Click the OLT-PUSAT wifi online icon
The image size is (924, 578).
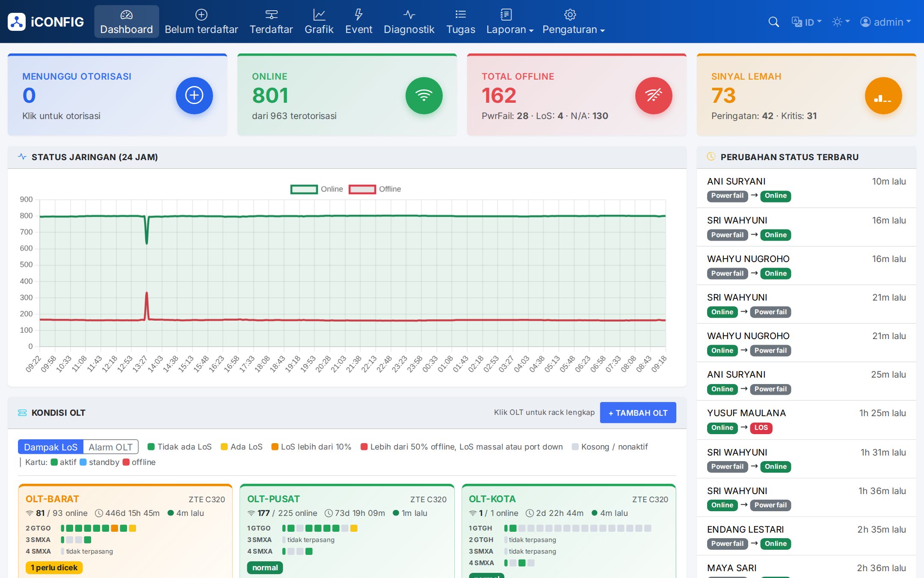tap(251, 513)
